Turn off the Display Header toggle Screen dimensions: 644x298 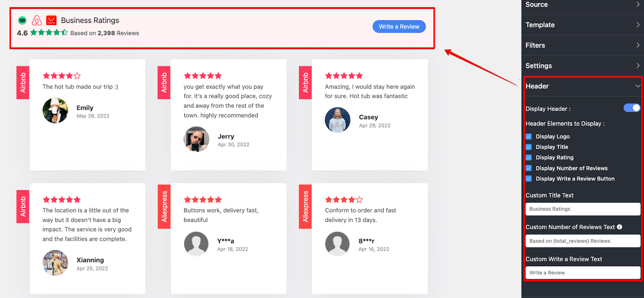[x=632, y=108]
